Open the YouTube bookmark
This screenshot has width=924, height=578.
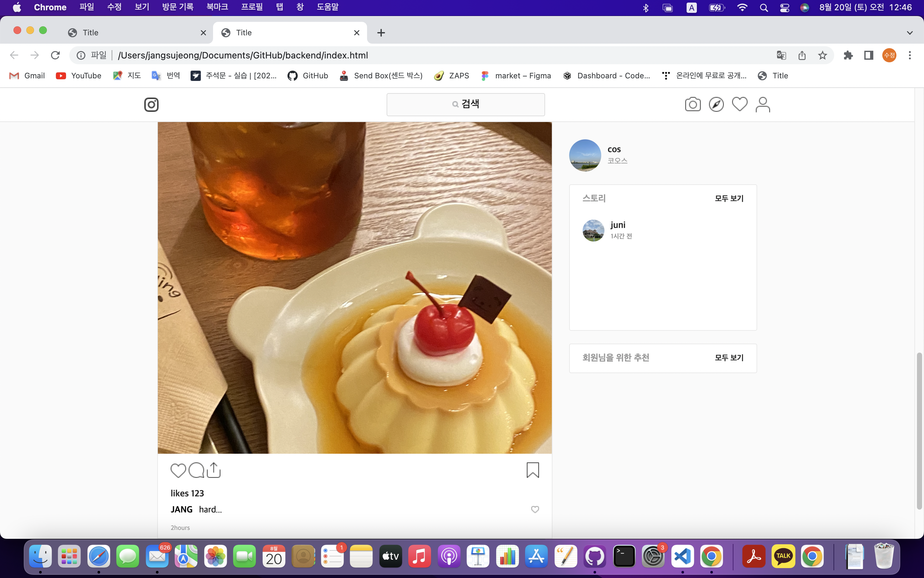(79, 76)
